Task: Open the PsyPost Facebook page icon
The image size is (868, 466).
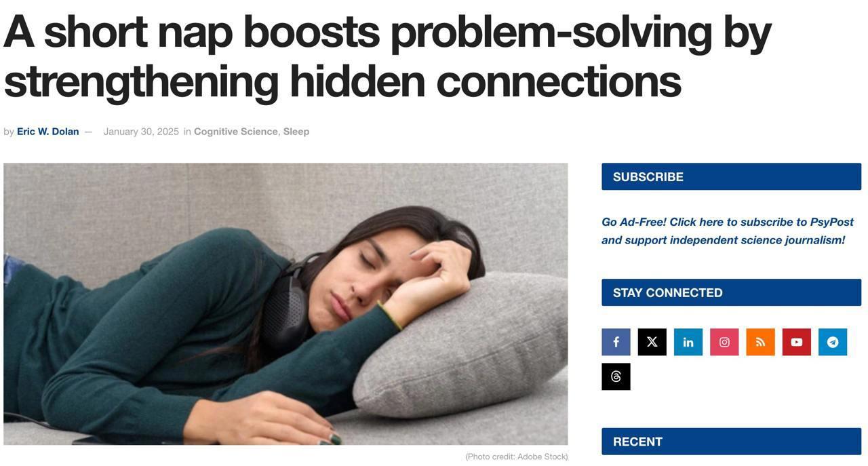Action: [x=616, y=342]
